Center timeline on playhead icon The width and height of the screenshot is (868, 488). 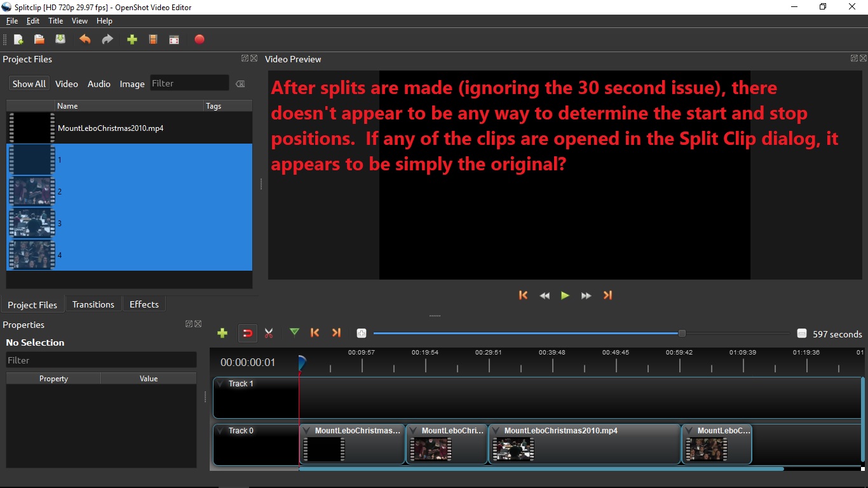[361, 332]
